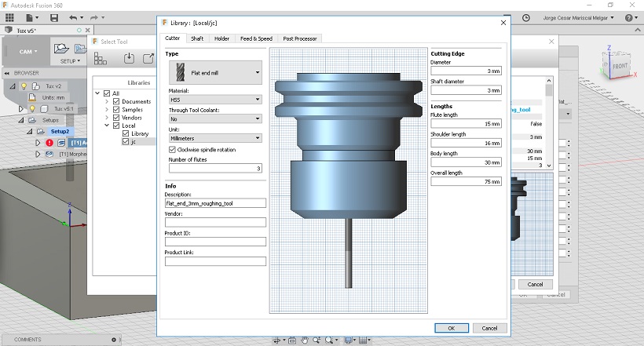Confirm the Library dialog with OK
The image size is (644, 346).
pos(452,328)
